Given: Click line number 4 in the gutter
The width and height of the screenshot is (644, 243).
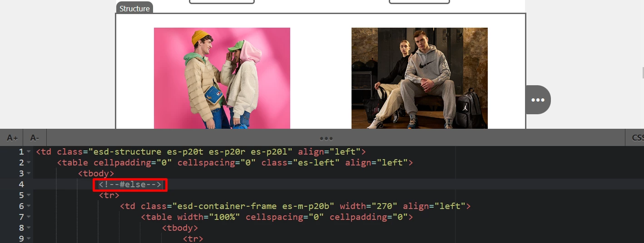Looking at the screenshot, I should (21, 184).
